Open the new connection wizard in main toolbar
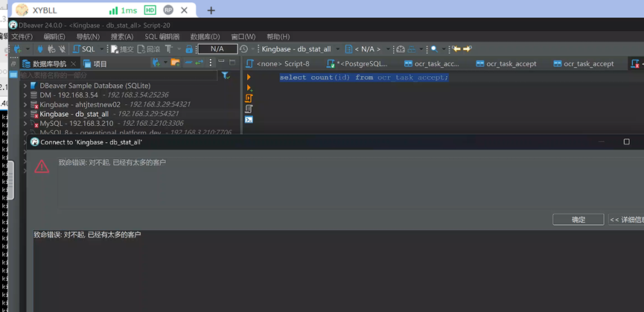The image size is (644, 312). click(18, 49)
